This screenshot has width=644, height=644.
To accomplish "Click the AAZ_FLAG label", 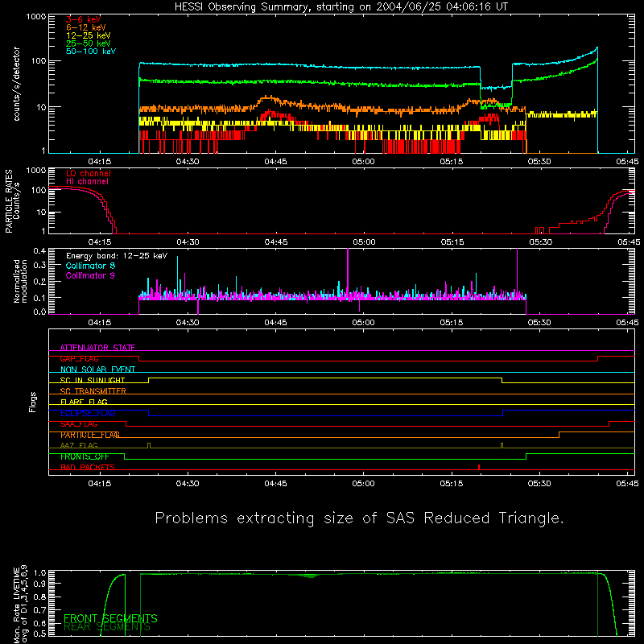I will pos(79,446).
